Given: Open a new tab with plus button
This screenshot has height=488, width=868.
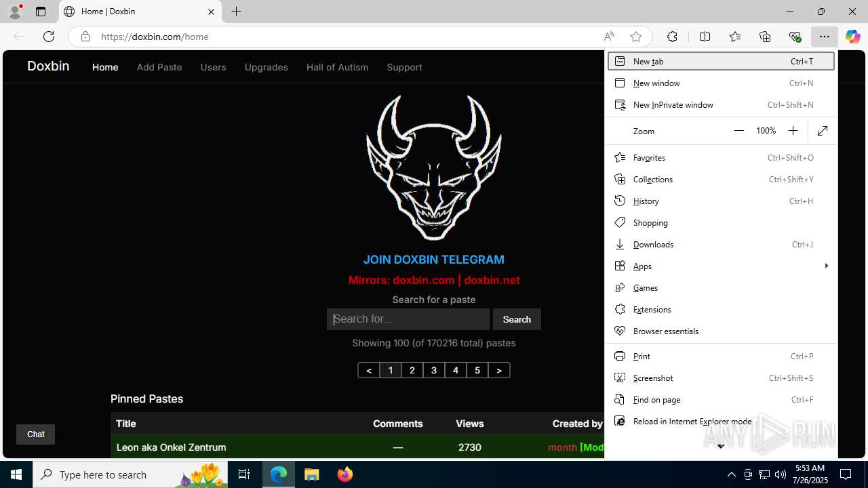Looking at the screenshot, I should 236,12.
